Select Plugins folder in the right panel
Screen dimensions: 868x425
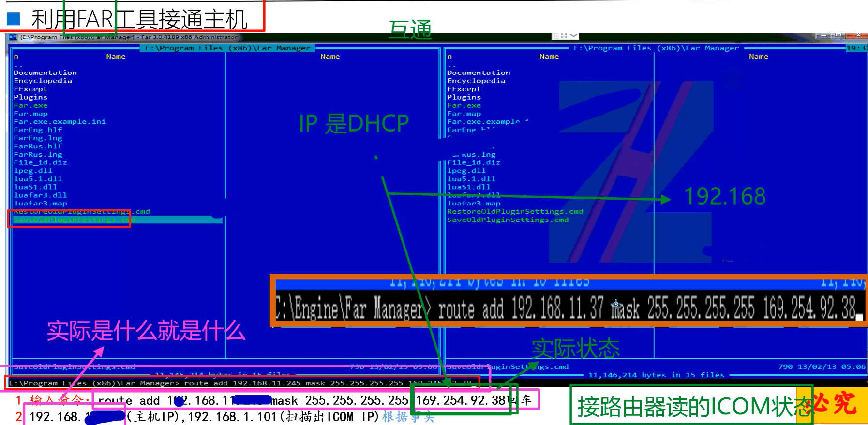(464, 97)
